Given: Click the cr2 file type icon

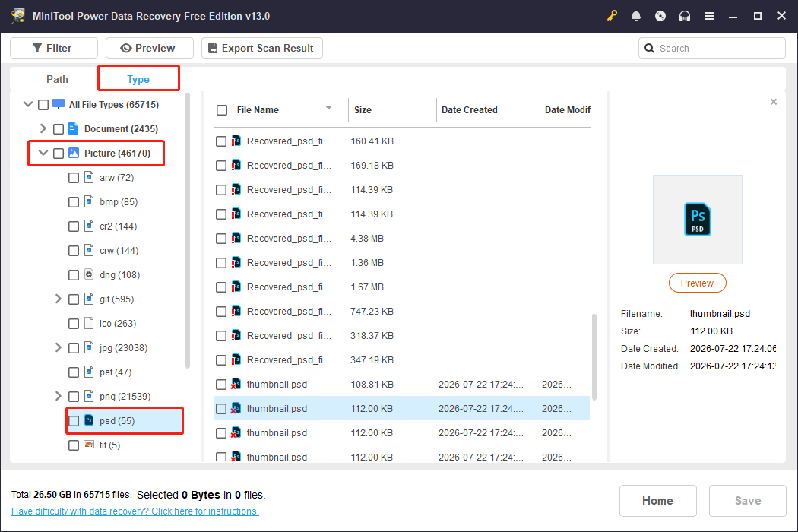Looking at the screenshot, I should (x=89, y=226).
